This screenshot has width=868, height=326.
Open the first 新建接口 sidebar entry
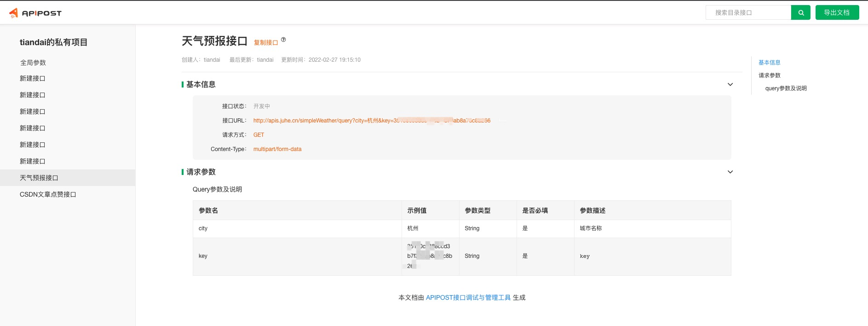(x=33, y=78)
